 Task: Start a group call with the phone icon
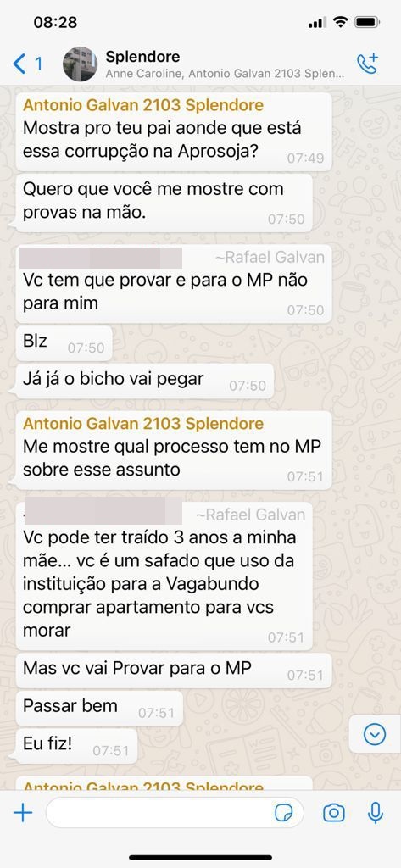366,64
